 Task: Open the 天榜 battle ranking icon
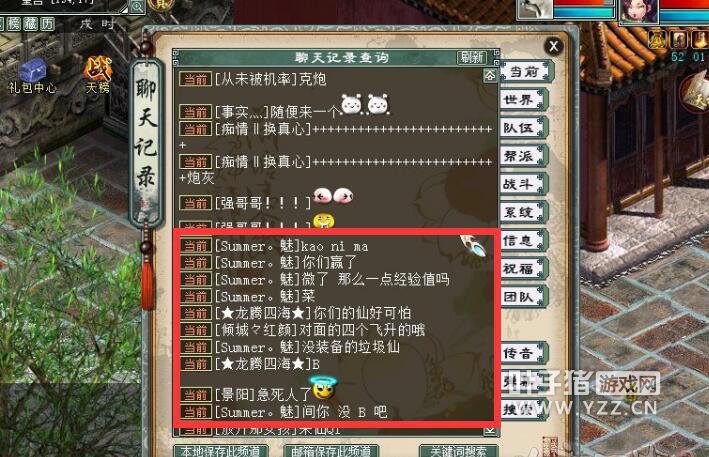tap(98, 75)
